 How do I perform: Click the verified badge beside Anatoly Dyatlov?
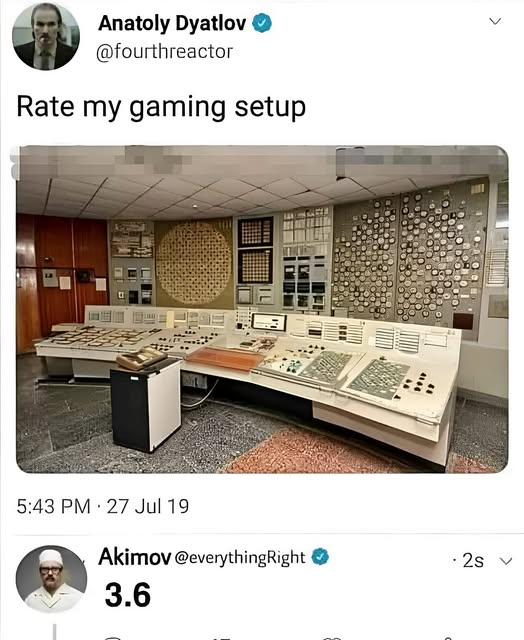(262, 23)
